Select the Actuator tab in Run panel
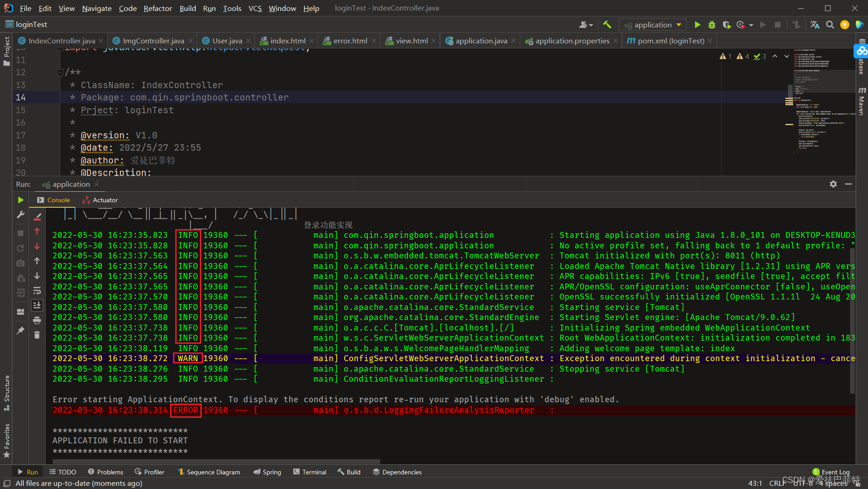The height and width of the screenshot is (489, 868). click(100, 200)
